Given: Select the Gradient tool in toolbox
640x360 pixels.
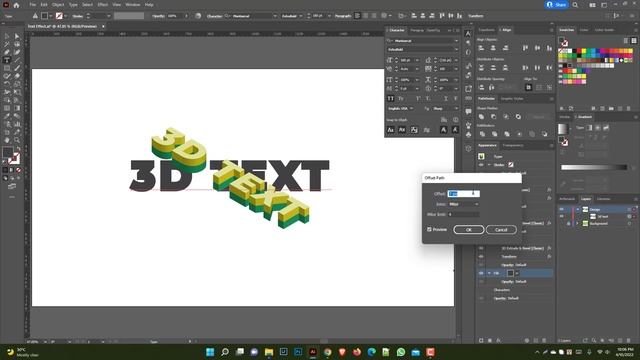Looking at the screenshot, I should [x=17, y=108].
